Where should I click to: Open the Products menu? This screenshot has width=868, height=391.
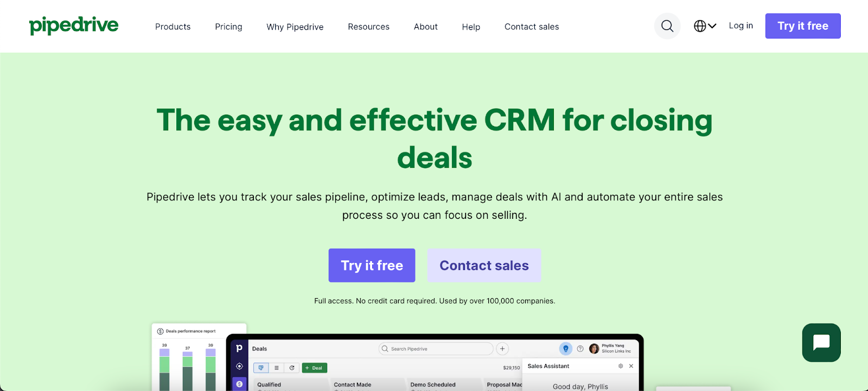coord(173,27)
